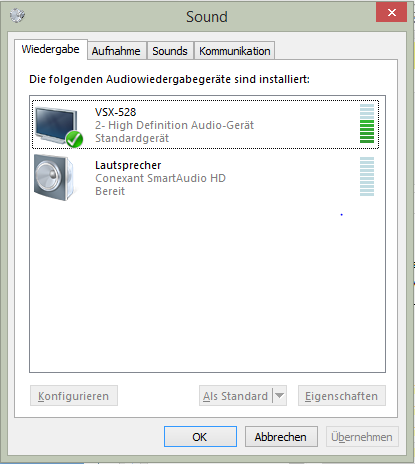
Task: Switch to the Aufnahme tab
Action: point(116,51)
